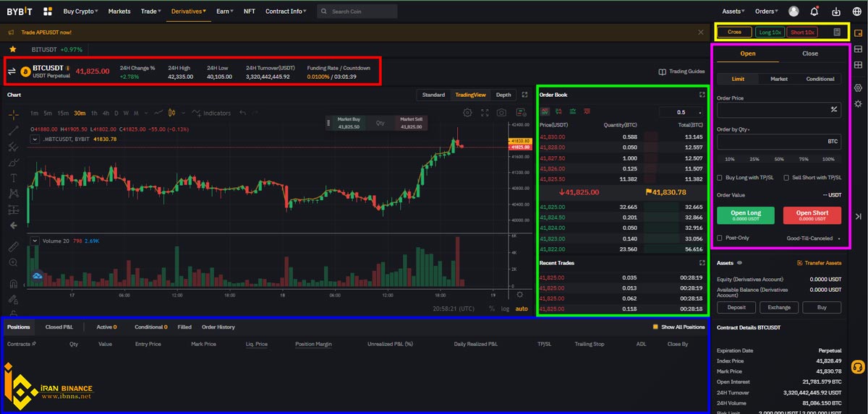
Task: Open the Assets dropdown in header
Action: pyautogui.click(x=733, y=12)
